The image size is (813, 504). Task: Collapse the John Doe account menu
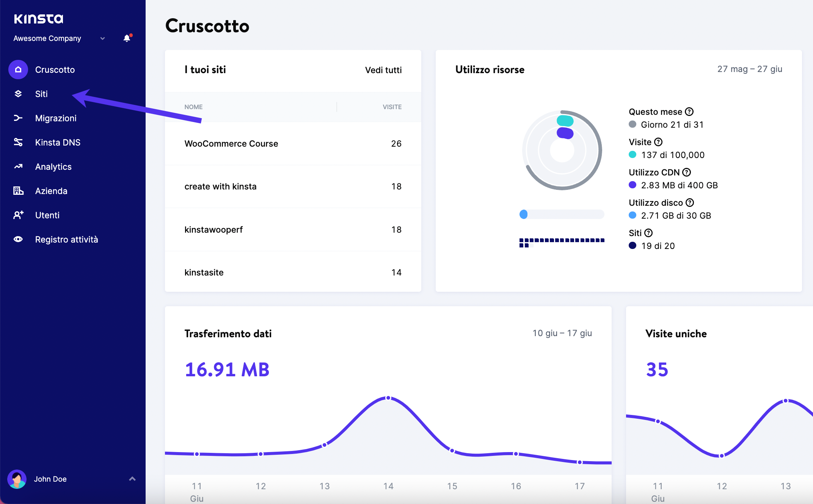click(132, 479)
